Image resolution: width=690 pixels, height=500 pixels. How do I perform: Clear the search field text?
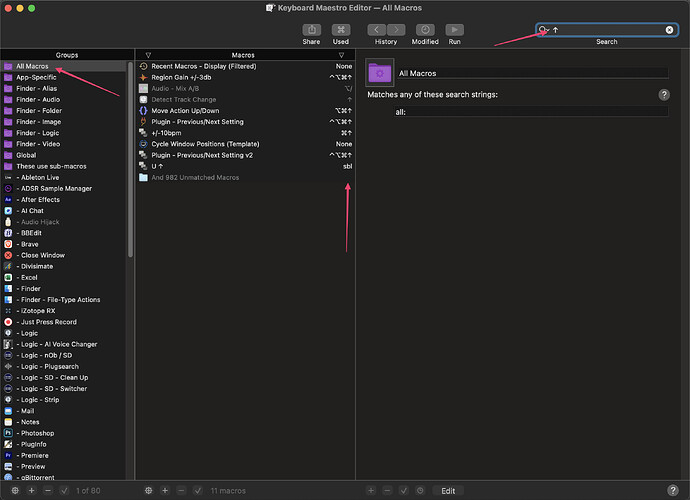click(x=669, y=29)
